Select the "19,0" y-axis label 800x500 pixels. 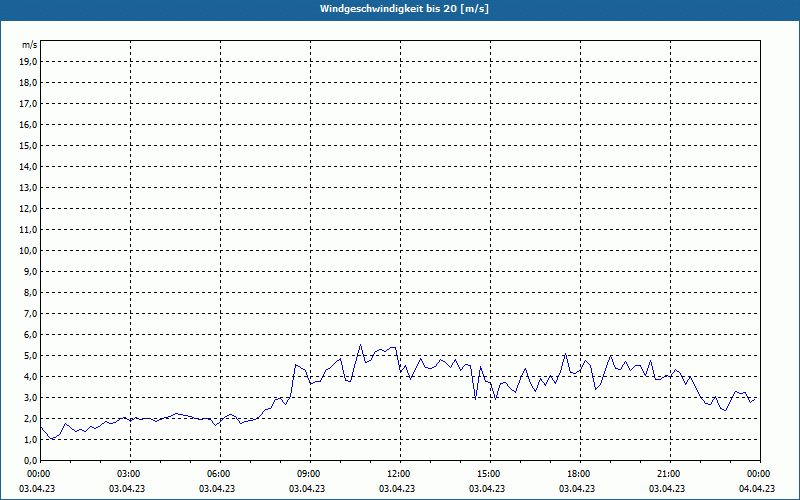tap(28, 62)
